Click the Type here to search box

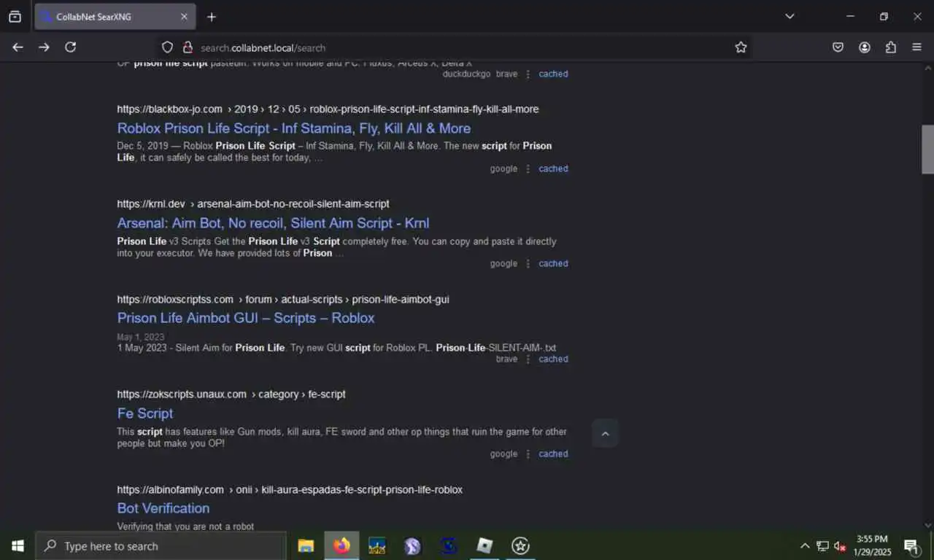(x=161, y=545)
